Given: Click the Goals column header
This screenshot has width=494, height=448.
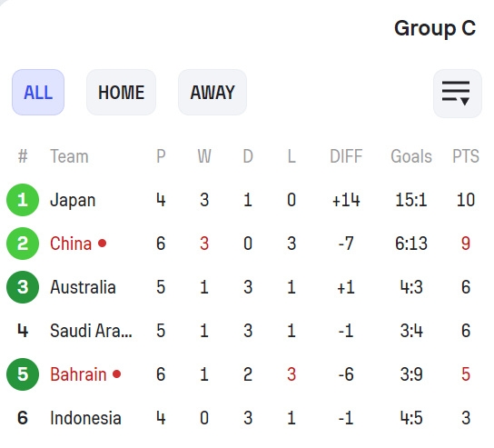Looking at the screenshot, I should pos(411,156).
